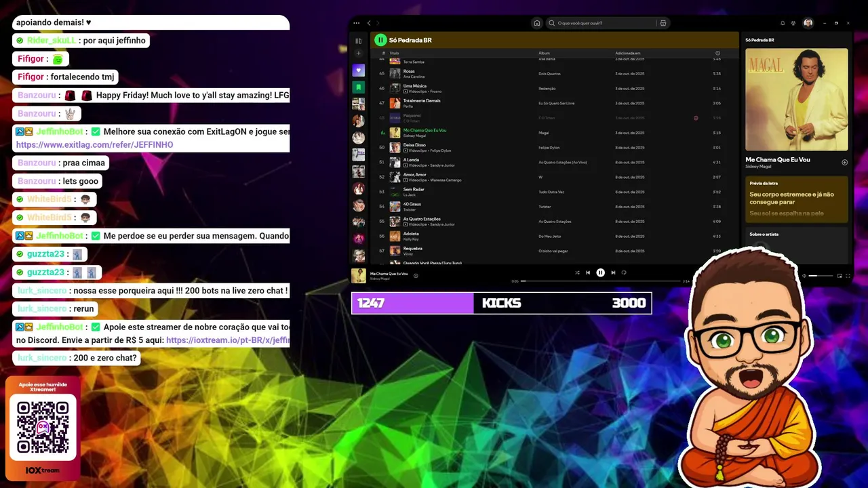Open ioxtream.io donation link in chat

(x=228, y=340)
